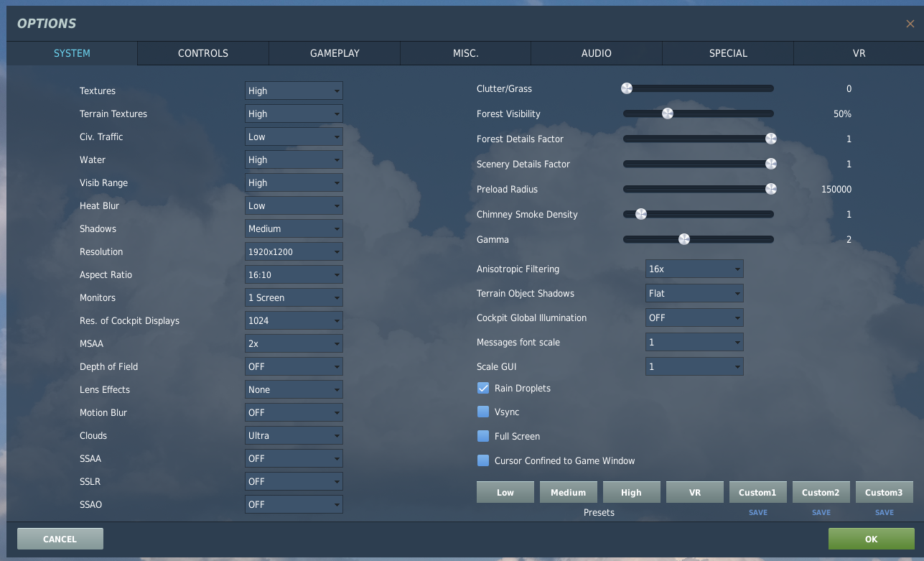Click the Forest Visibility slider handle
Screen dimensions: 924x561
(x=668, y=113)
